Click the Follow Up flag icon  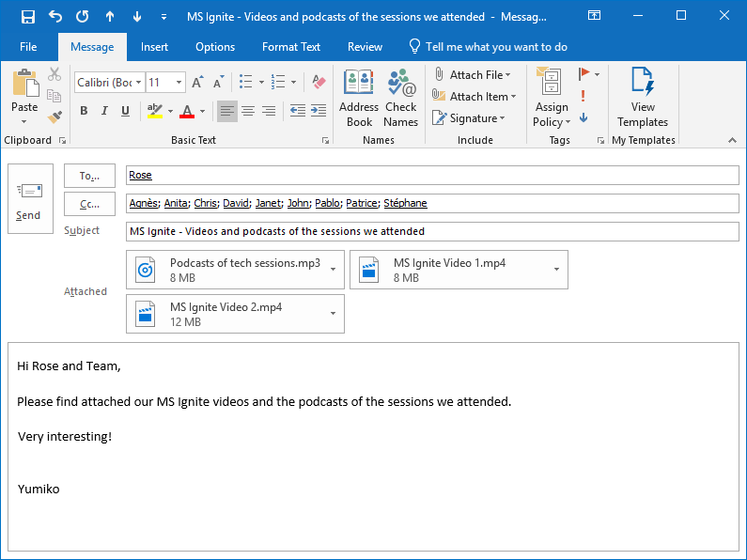click(x=584, y=74)
